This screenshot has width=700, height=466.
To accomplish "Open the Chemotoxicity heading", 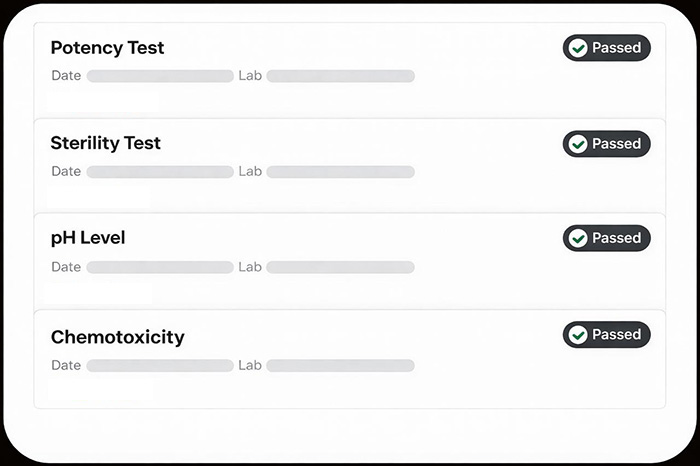I will pyautogui.click(x=117, y=337).
